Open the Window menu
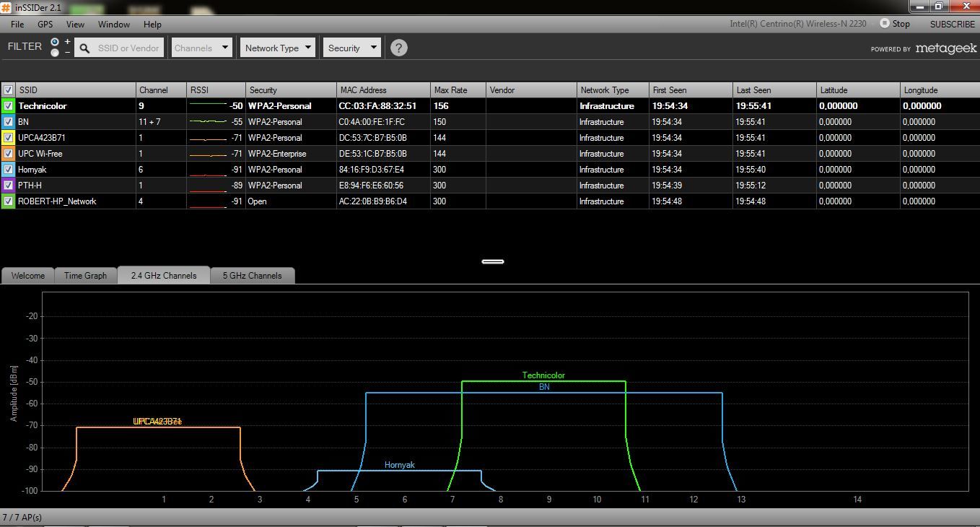This screenshot has width=980, height=527. coord(114,24)
